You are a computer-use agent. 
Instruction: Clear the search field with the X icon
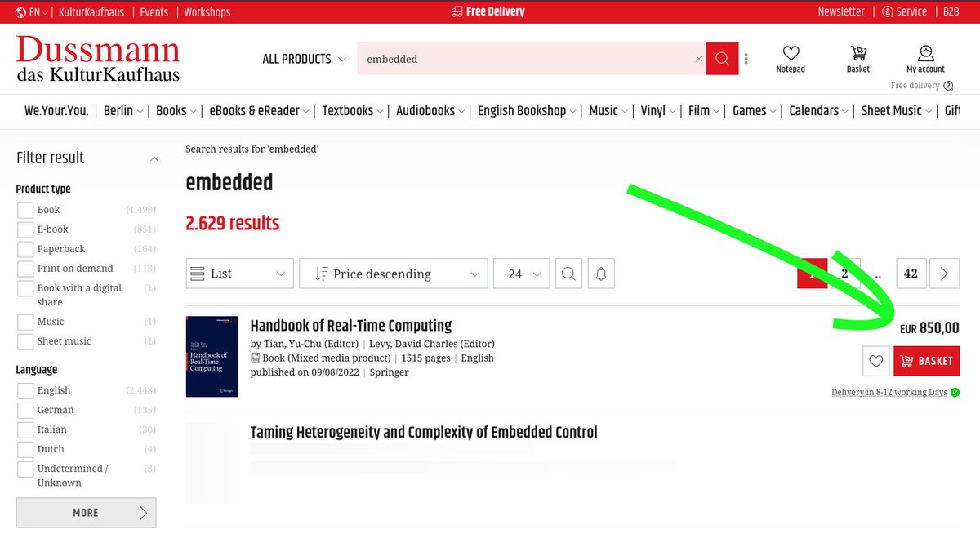pyautogui.click(x=698, y=59)
